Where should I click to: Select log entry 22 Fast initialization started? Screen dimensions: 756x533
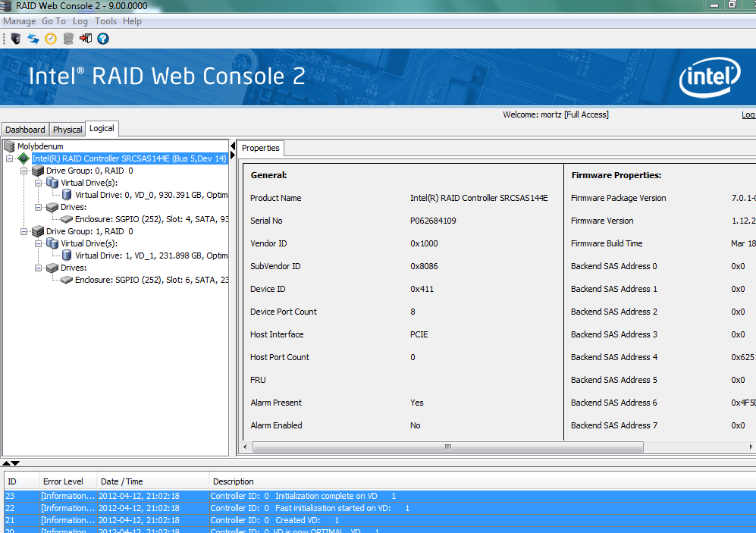[x=380, y=508]
